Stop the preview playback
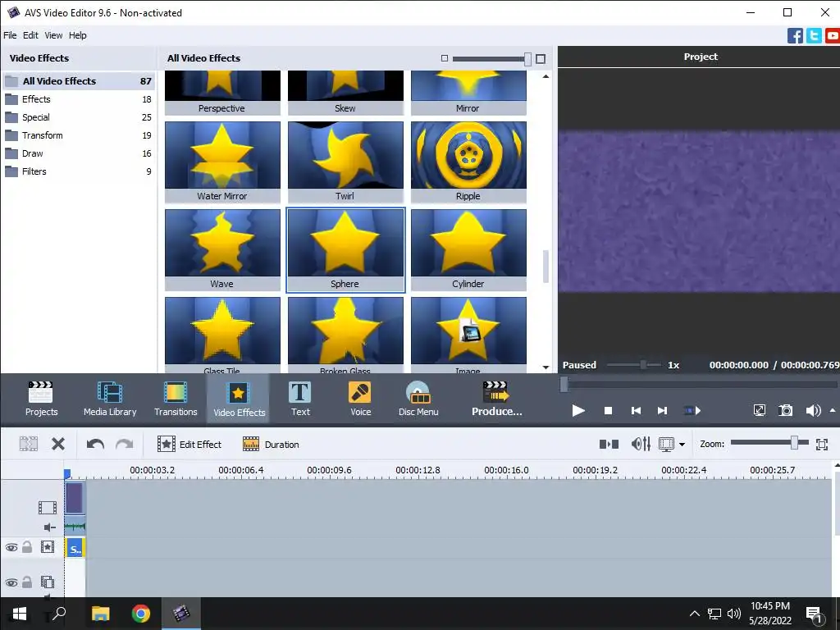 point(608,411)
